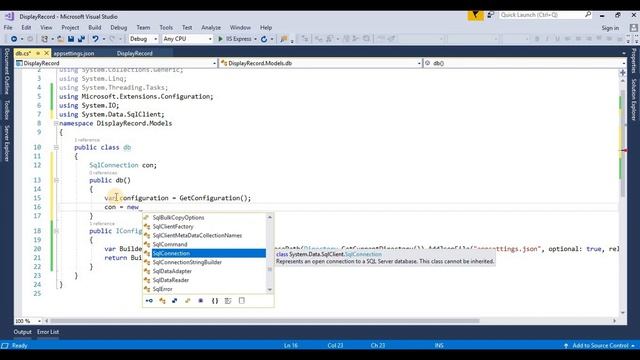The height and width of the screenshot is (360, 640).
Task: Click the Save All toolbar icon
Action: (x=81, y=39)
